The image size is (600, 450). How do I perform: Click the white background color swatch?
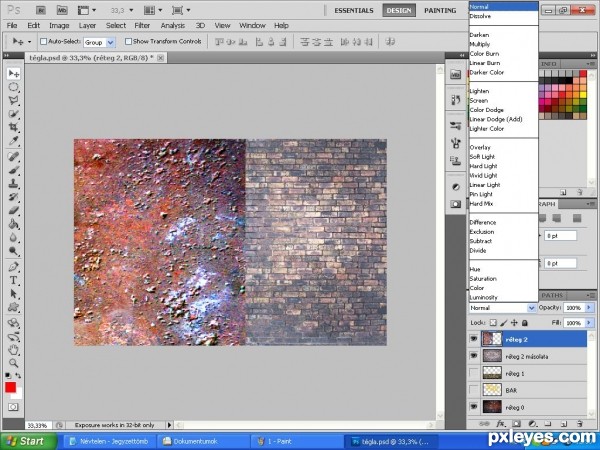tap(18, 394)
